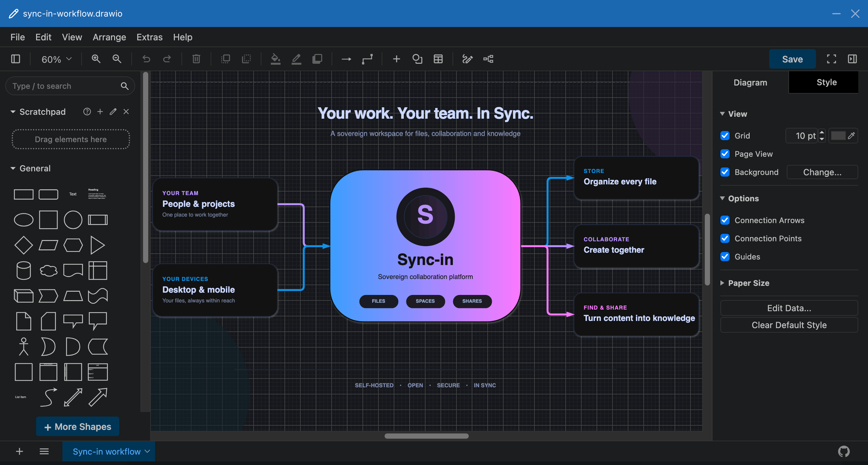Pick the cloud shape from General

48,271
